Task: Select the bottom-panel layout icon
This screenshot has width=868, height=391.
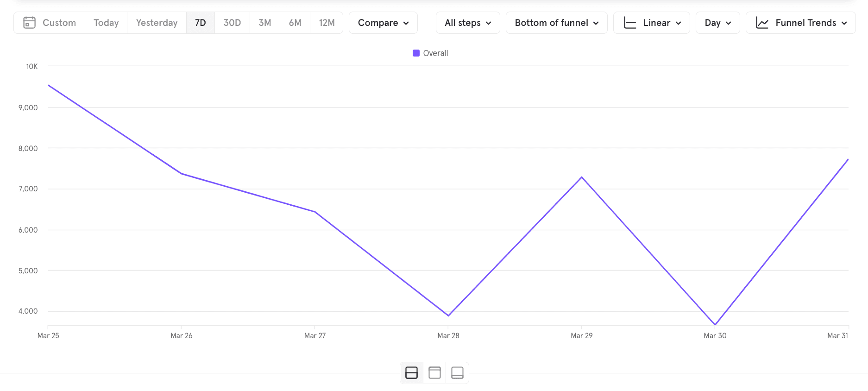Action: pos(457,372)
